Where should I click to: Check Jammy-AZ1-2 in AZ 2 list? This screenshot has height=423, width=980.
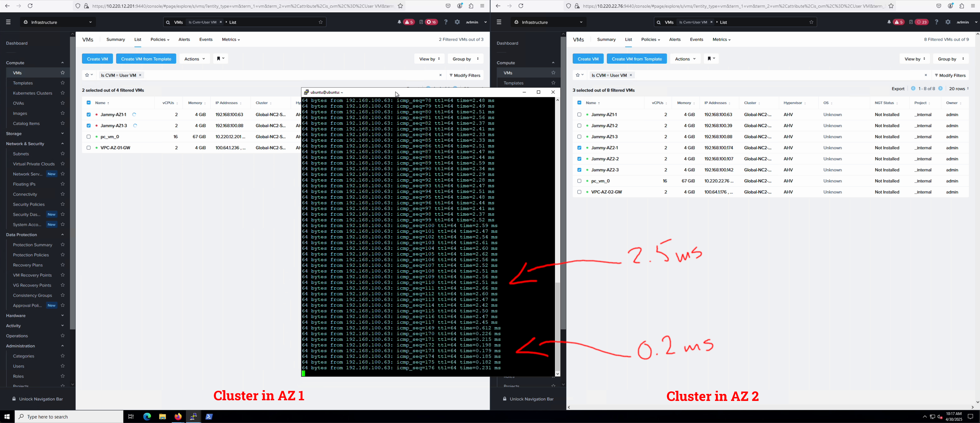click(579, 125)
